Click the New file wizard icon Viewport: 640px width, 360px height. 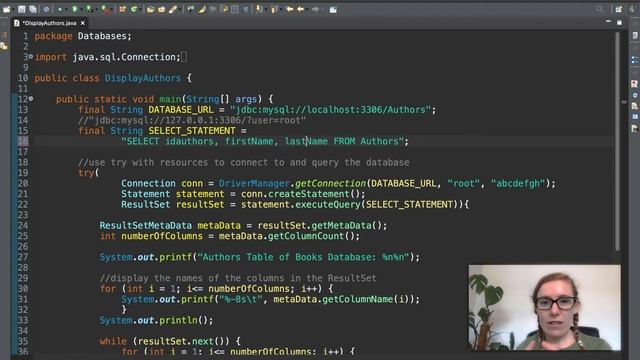point(7,9)
